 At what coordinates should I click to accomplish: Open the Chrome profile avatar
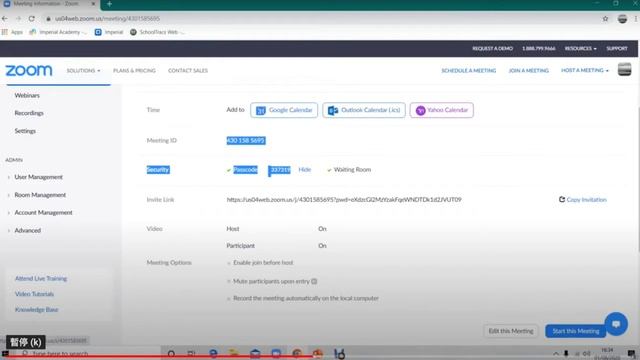coord(622,18)
